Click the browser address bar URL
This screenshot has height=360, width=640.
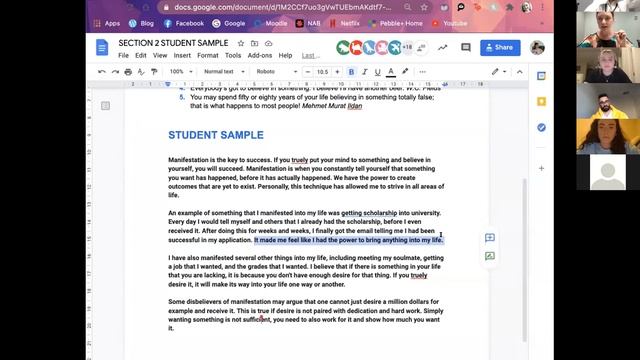(x=282, y=7)
